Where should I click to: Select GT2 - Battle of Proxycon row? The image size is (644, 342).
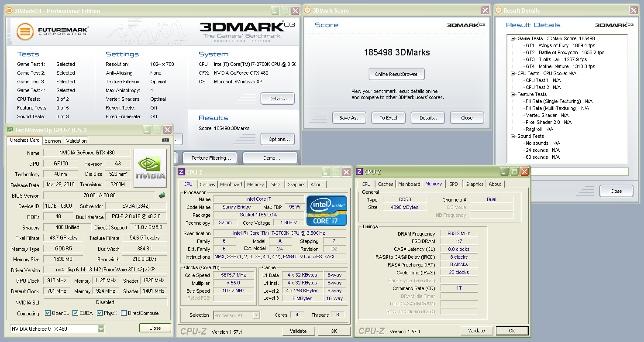pos(565,52)
